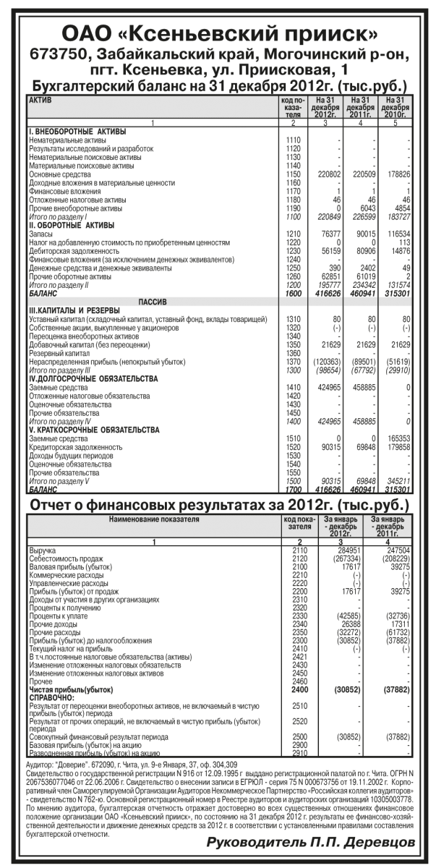This screenshot has height=868, width=436.
Task: Click the title ОАО «Ксеньевский прииск»
Action: (218, 33)
